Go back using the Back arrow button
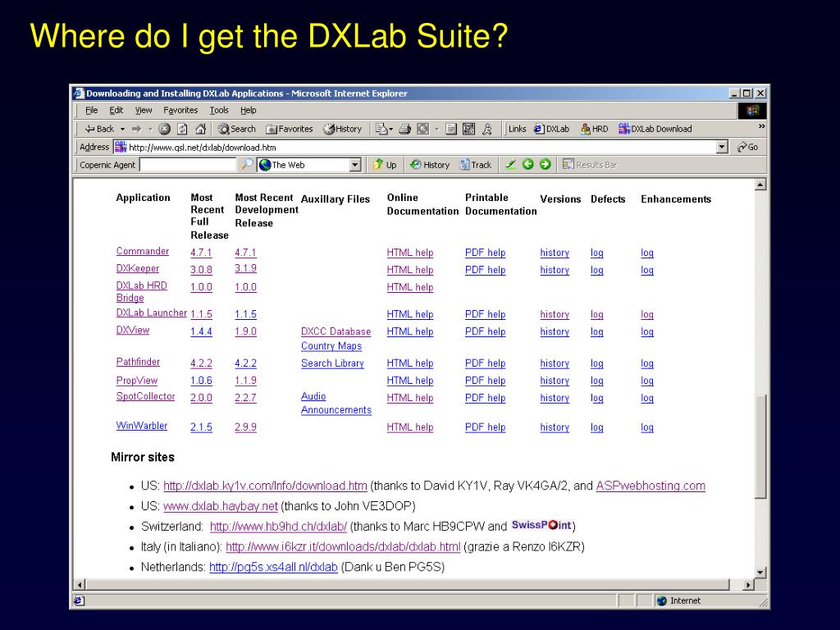This screenshot has height=630, width=840. (x=99, y=129)
